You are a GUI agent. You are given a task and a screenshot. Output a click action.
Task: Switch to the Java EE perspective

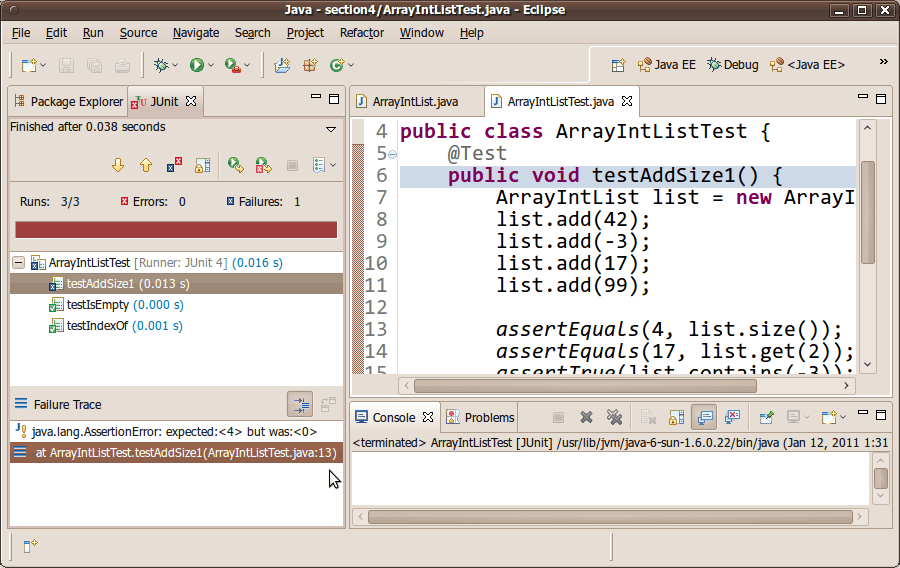click(x=667, y=65)
